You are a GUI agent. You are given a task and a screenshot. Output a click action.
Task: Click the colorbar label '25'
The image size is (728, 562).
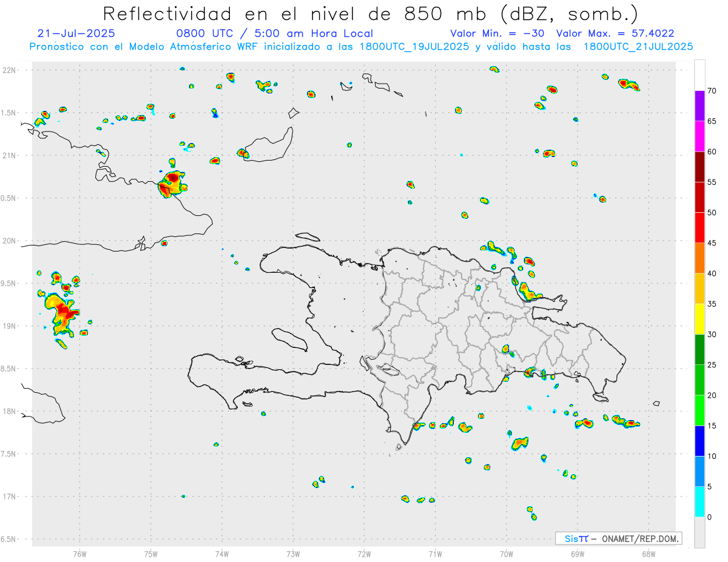tap(712, 365)
